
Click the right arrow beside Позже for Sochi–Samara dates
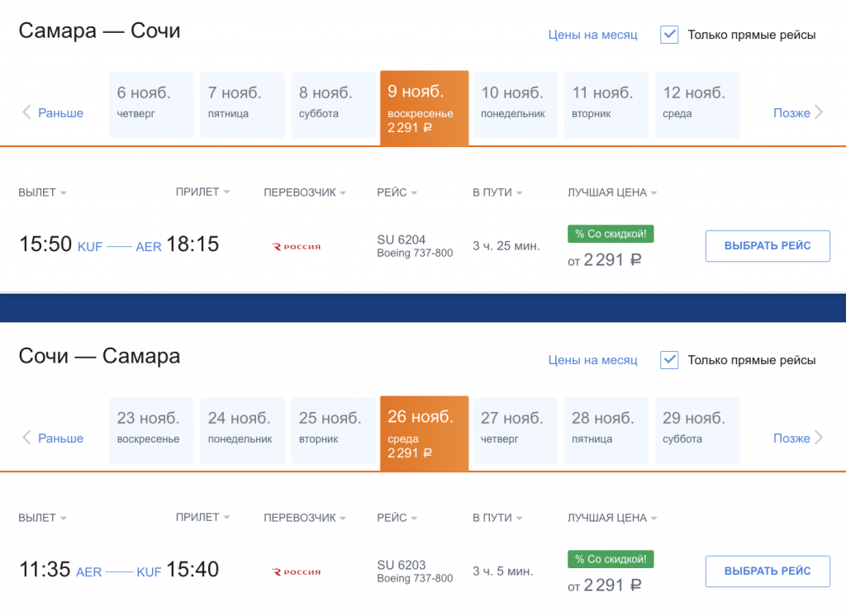pyautogui.click(x=819, y=438)
